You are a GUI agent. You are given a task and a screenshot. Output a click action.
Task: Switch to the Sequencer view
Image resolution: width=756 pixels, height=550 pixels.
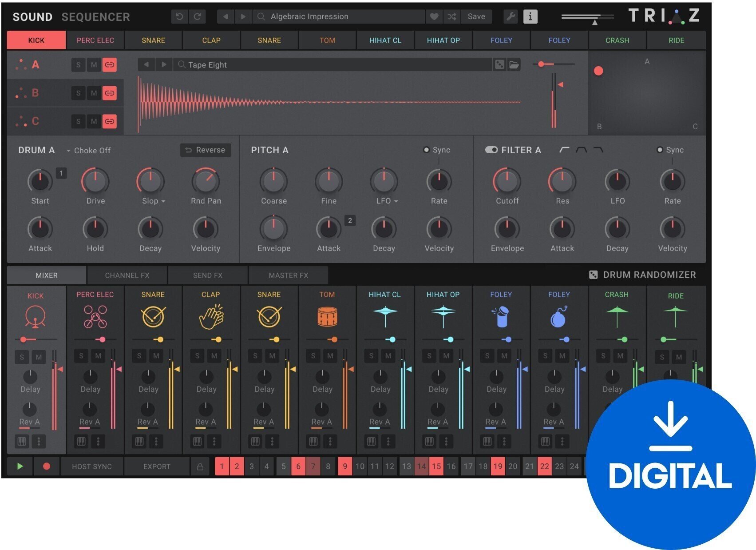coord(95,16)
